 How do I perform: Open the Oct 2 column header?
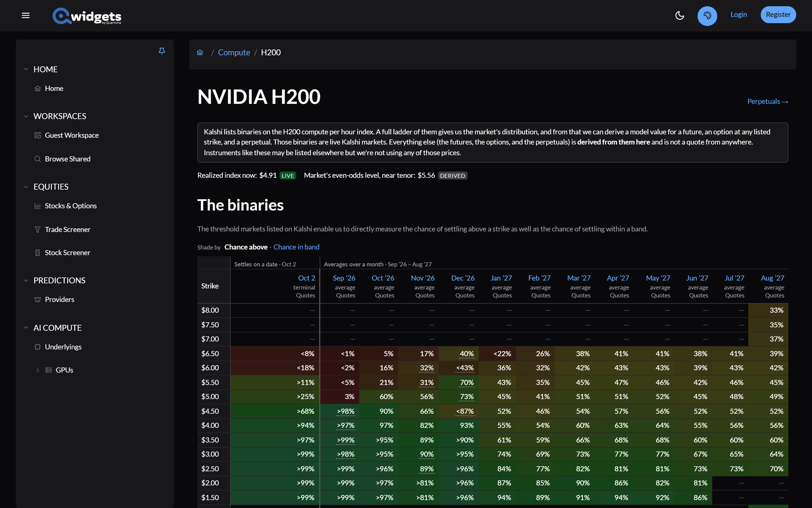[x=306, y=278]
